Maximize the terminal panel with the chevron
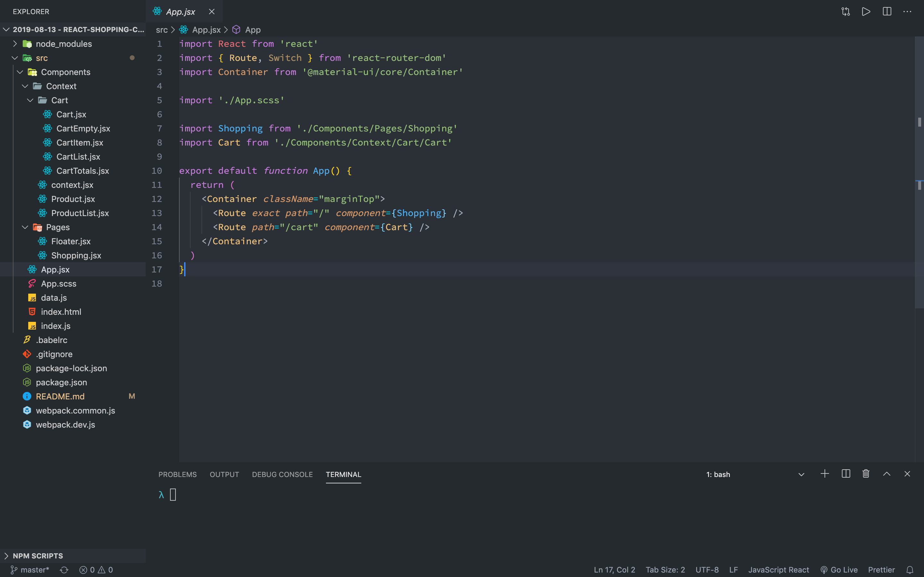The image size is (924, 577). click(886, 474)
